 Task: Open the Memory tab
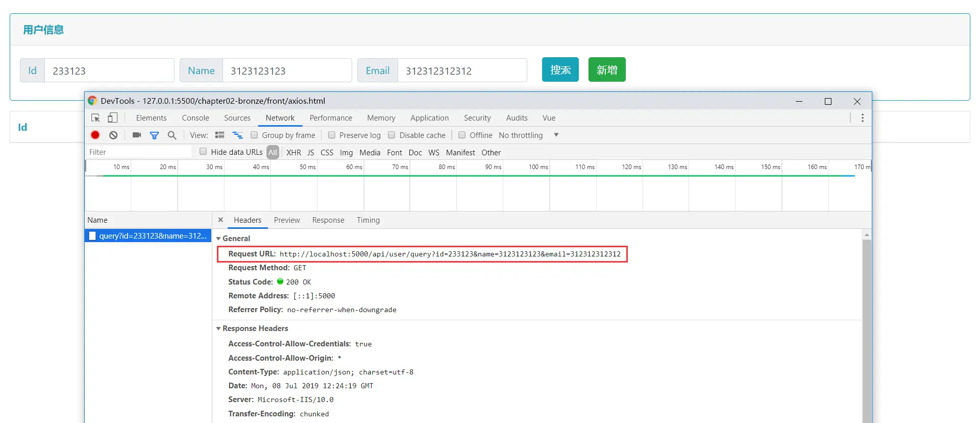381,118
